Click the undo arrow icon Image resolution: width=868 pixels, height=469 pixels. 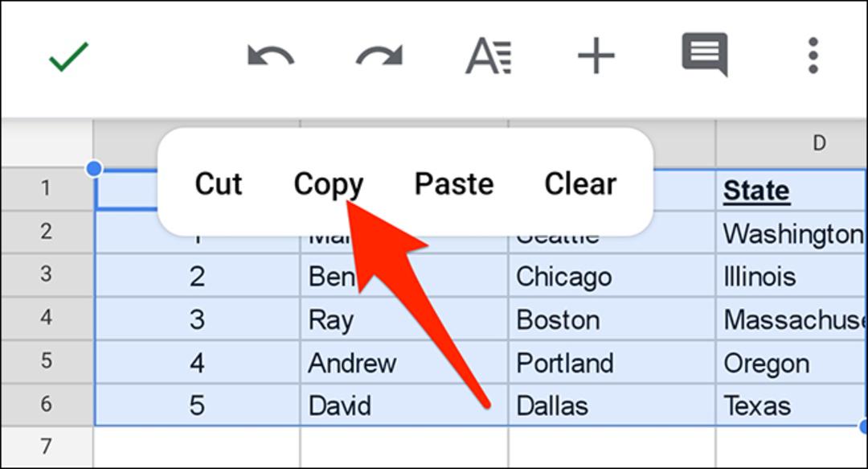[x=271, y=56]
